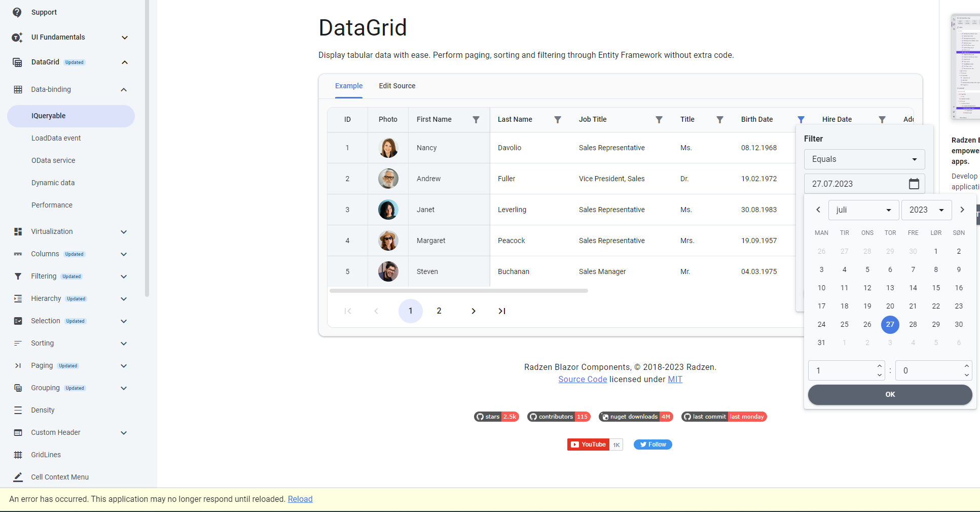
Task: Select the Sorting icon in the sidebar
Action: (x=18, y=343)
